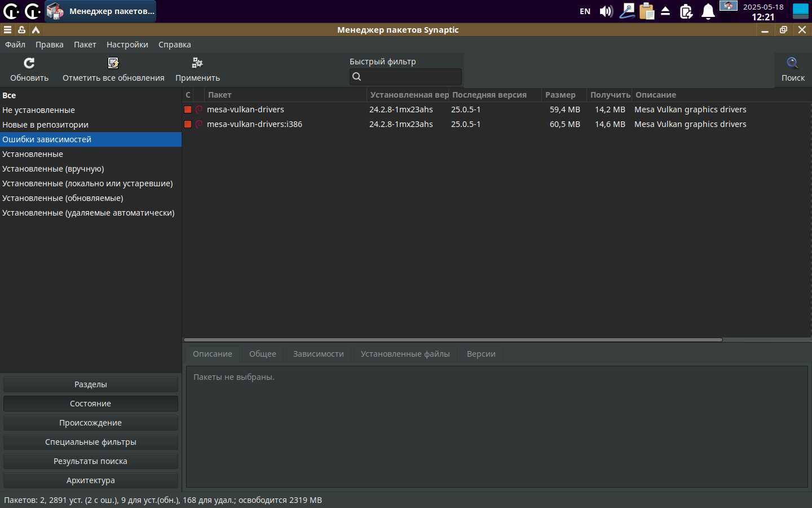Click the status square for mesa-vulkan-drivers:i386
This screenshot has width=812, height=508.
pyautogui.click(x=188, y=124)
